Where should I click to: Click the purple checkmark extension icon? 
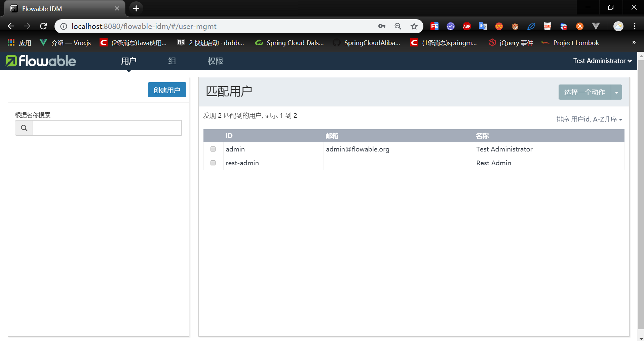451,26
